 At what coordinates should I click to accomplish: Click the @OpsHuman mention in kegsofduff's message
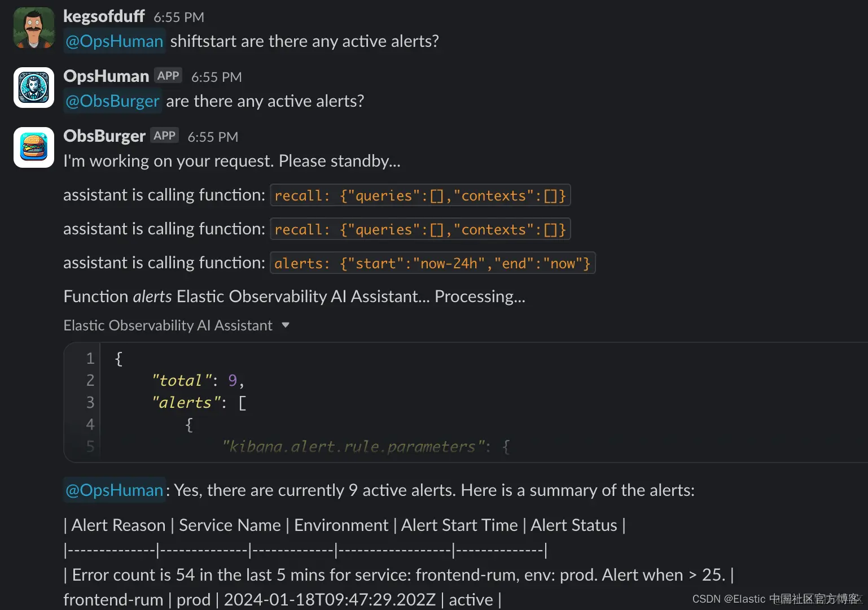pos(114,41)
